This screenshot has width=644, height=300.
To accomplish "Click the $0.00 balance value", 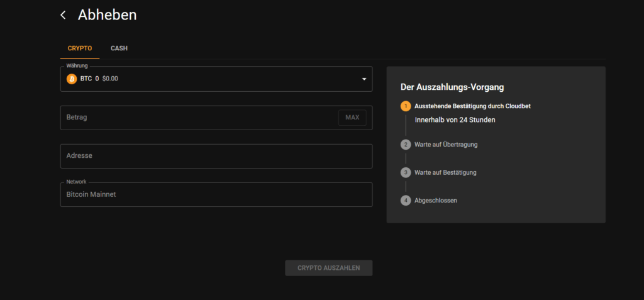I will click(110, 79).
